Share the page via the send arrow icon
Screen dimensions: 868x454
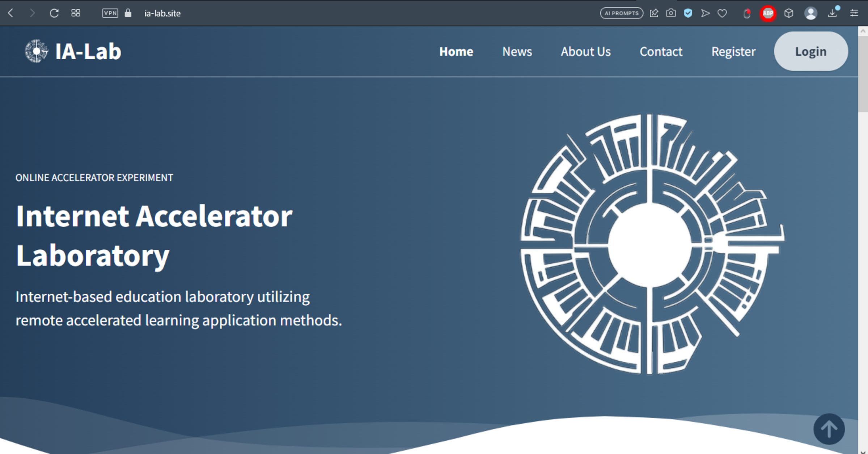pyautogui.click(x=704, y=13)
